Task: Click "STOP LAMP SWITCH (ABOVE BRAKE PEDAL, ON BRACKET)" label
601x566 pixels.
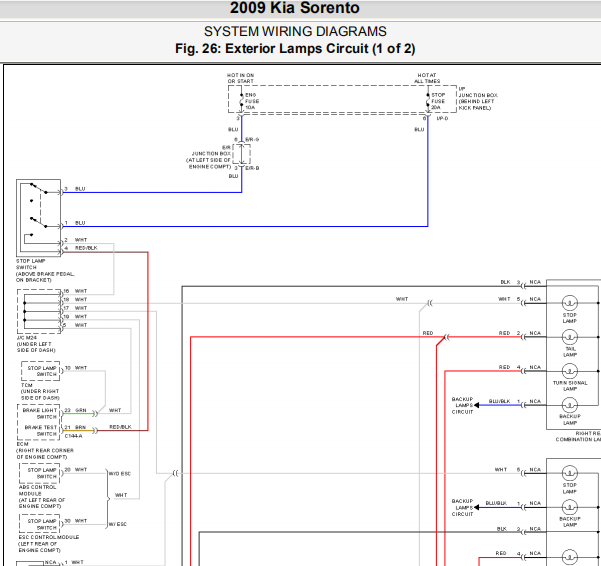Action: 45,271
